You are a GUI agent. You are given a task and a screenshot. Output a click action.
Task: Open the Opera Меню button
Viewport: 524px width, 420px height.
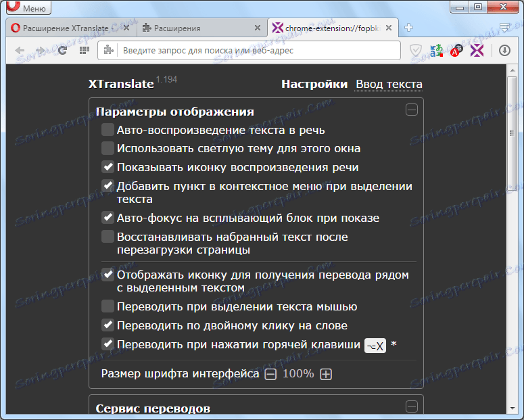pyautogui.click(x=29, y=7)
